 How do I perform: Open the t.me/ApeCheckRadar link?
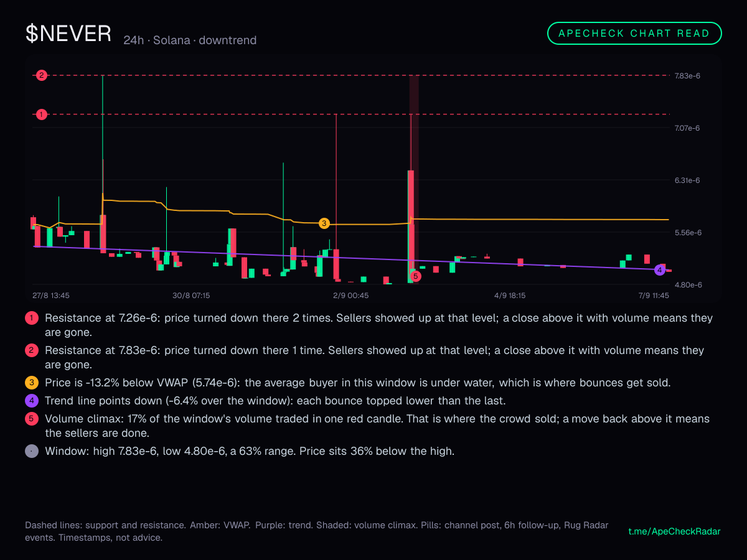(x=675, y=531)
